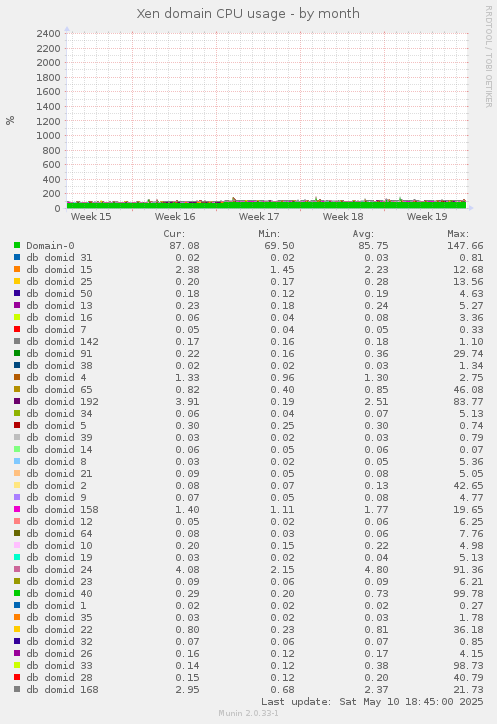
Task: Select the db domid 13 legend label
Action: click(x=59, y=306)
